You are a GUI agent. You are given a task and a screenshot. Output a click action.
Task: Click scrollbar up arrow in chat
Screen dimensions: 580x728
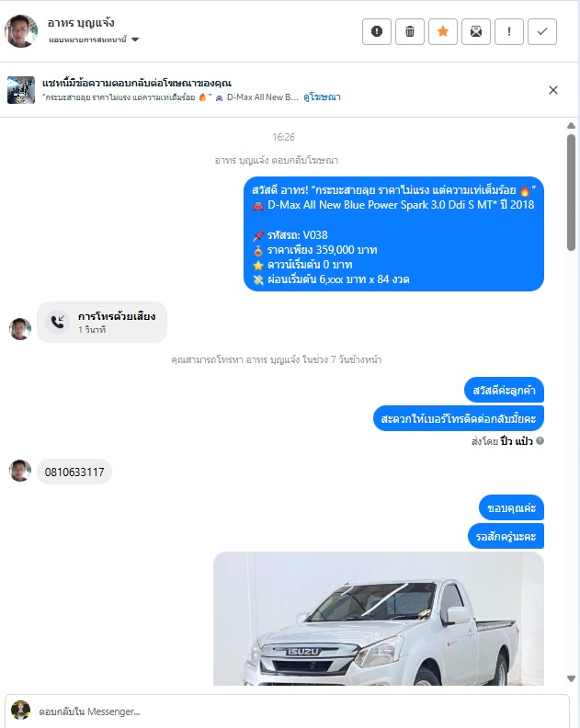pyautogui.click(x=571, y=126)
